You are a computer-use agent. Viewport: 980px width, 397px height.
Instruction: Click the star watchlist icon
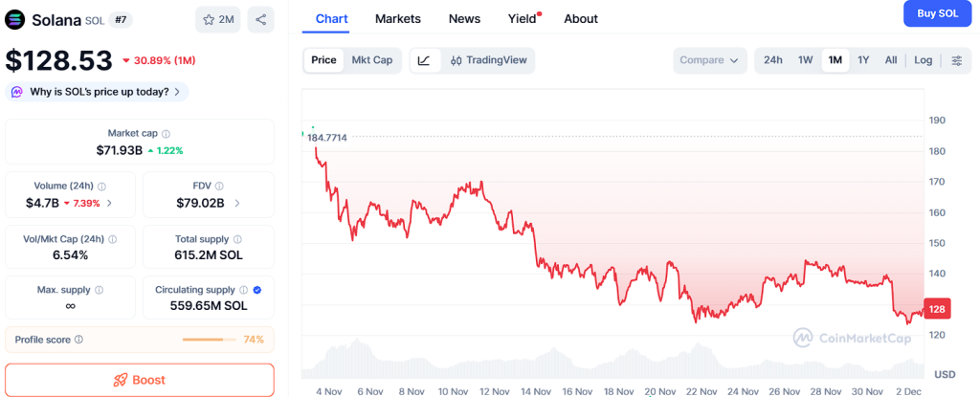click(207, 19)
